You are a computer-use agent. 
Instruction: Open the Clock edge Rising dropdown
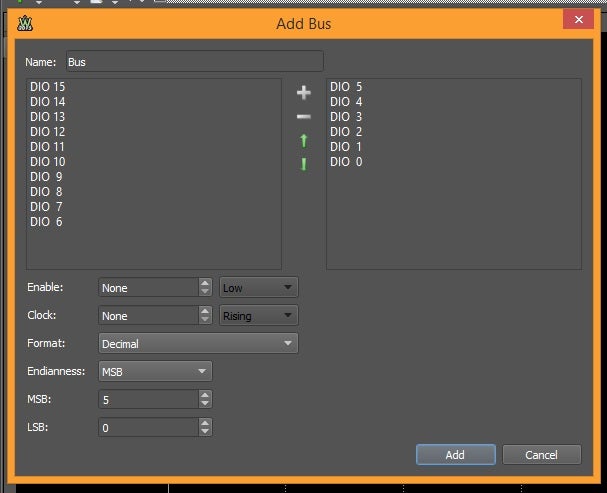coord(258,316)
